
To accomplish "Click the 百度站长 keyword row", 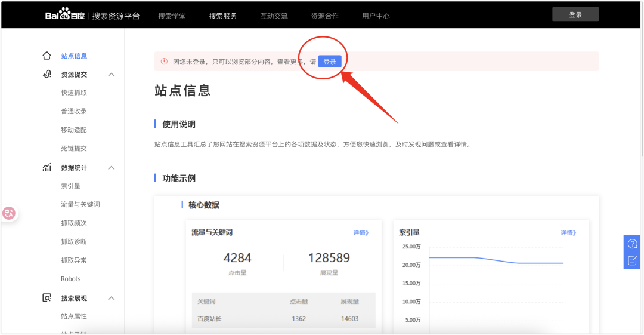I will click(283, 318).
